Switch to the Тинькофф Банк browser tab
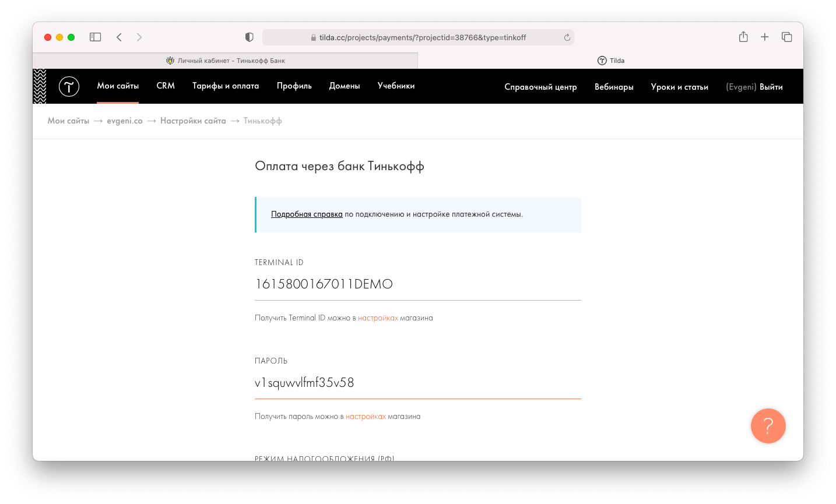 (x=226, y=61)
